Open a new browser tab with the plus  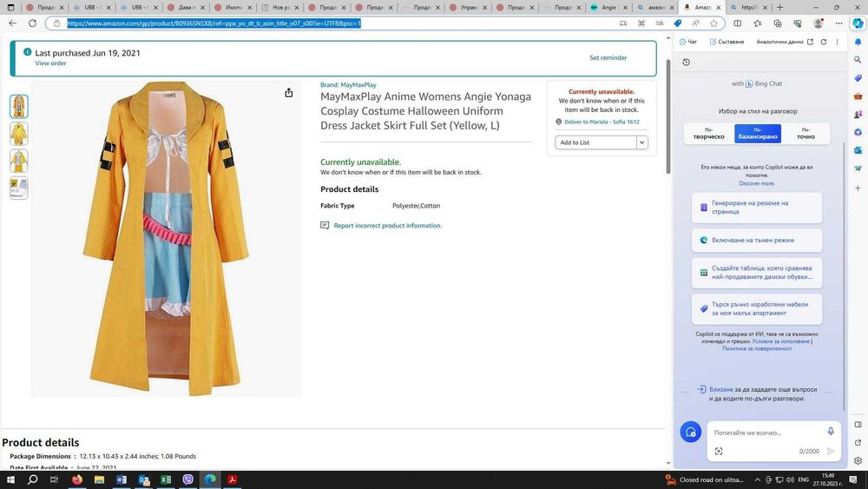780,7
